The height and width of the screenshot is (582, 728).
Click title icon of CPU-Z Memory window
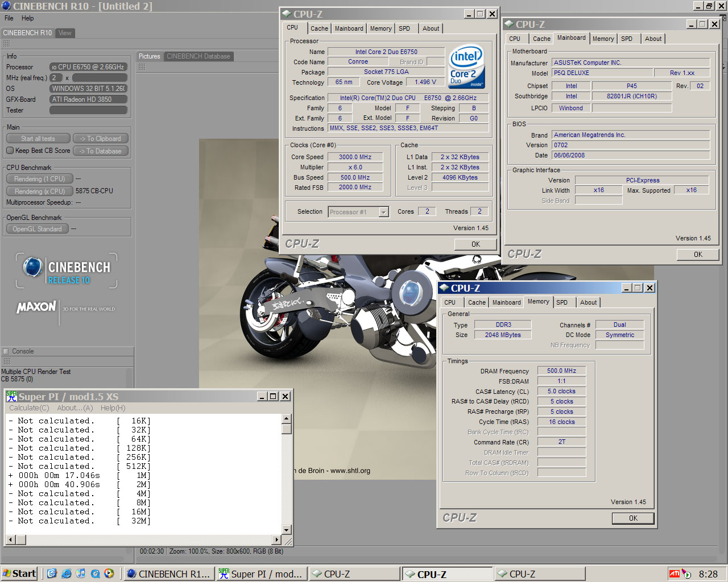(x=444, y=288)
